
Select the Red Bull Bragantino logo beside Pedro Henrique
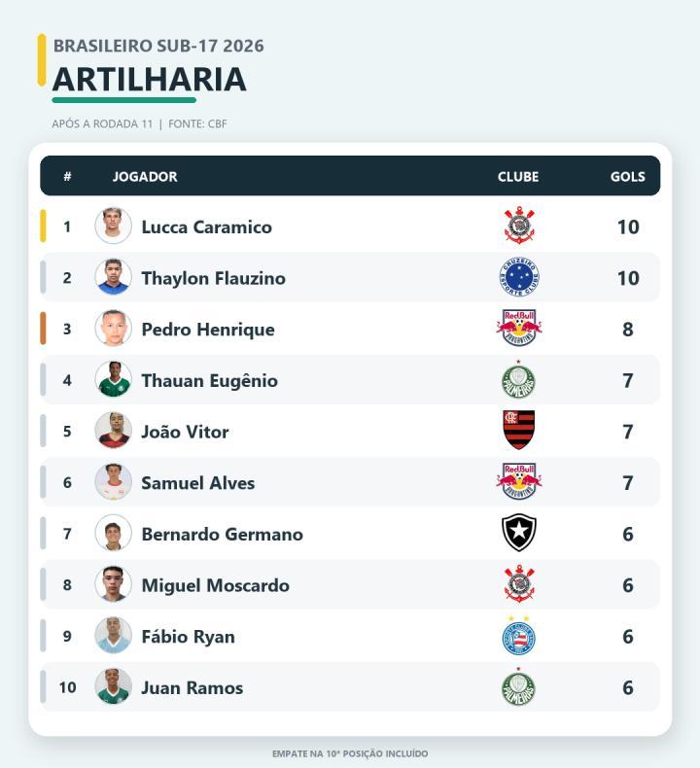[x=519, y=329]
